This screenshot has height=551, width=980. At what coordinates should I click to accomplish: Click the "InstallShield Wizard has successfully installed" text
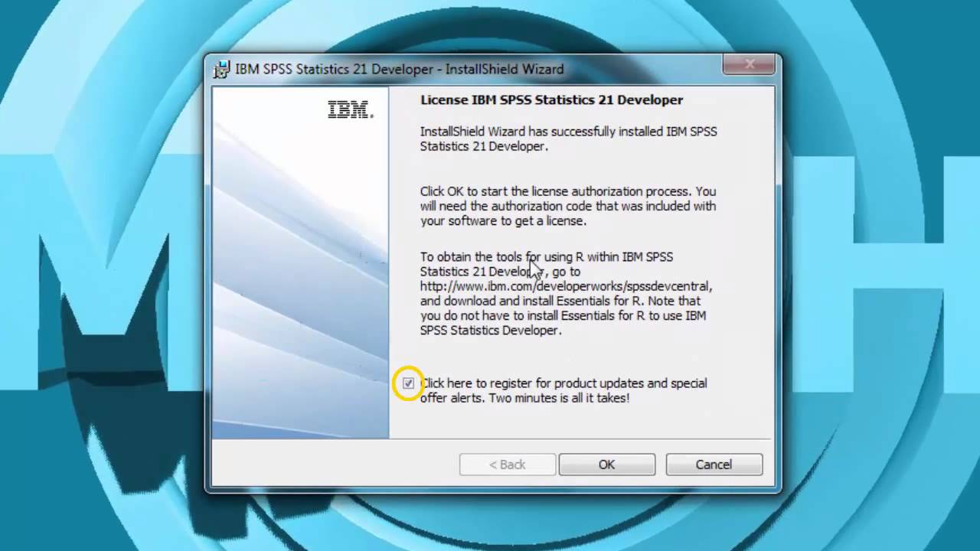569,139
